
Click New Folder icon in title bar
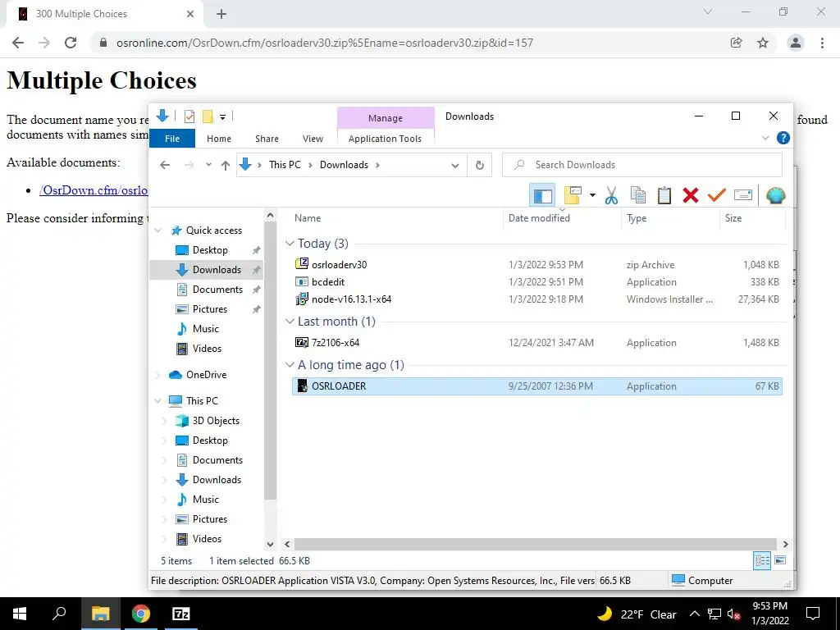(x=208, y=116)
